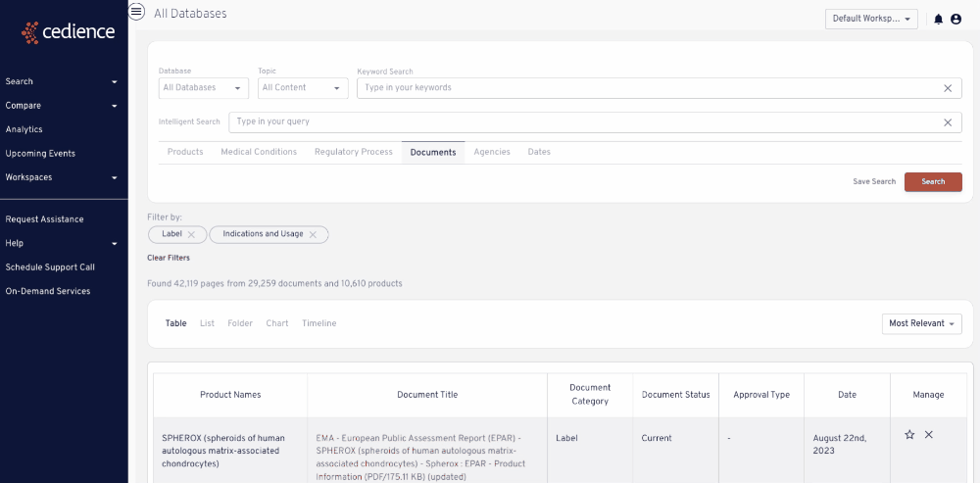Switch to Folder view
This screenshot has height=483, width=980.
click(x=240, y=323)
